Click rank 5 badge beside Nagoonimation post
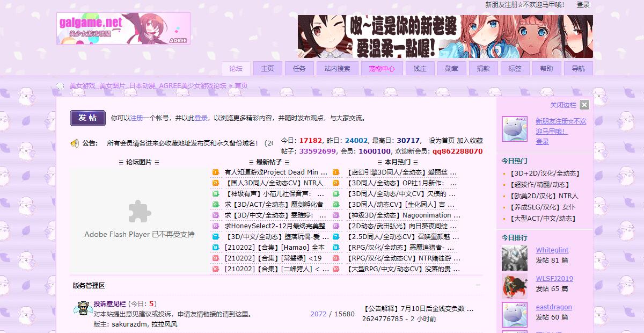 pyautogui.click(x=336, y=215)
